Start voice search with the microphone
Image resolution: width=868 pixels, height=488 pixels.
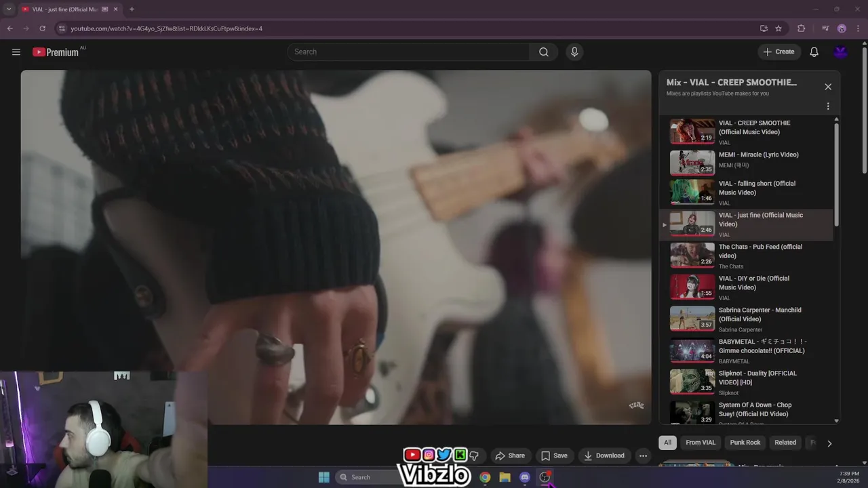click(574, 52)
